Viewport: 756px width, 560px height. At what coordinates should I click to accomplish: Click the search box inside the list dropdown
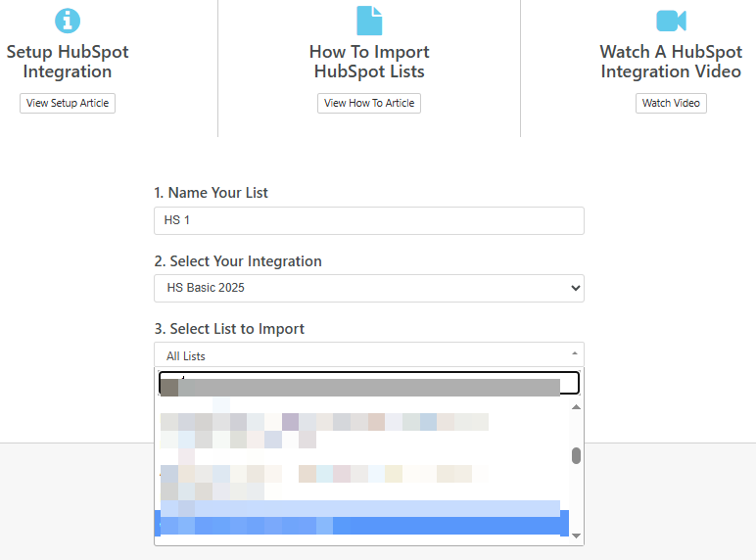pos(369,383)
